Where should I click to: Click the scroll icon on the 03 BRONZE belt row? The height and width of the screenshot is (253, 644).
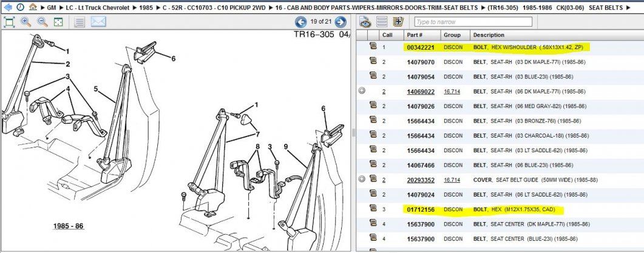(373, 120)
